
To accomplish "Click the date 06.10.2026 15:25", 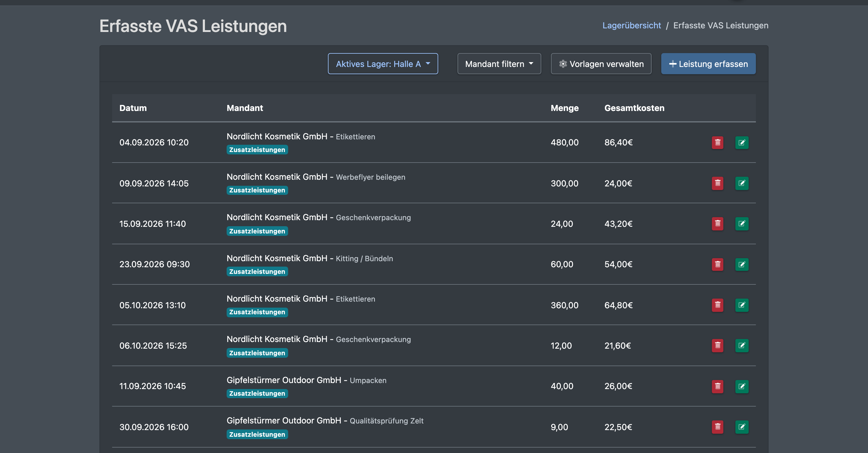I will point(153,346).
